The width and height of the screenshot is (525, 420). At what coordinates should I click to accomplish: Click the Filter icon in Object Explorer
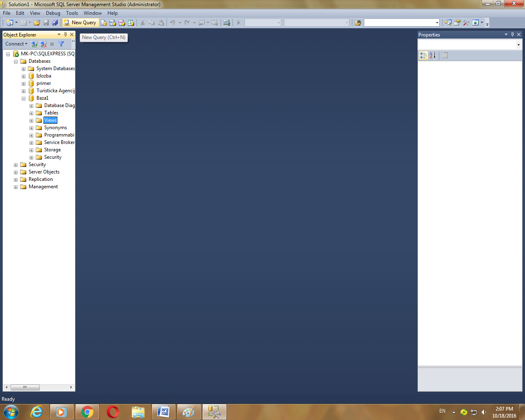[61, 44]
